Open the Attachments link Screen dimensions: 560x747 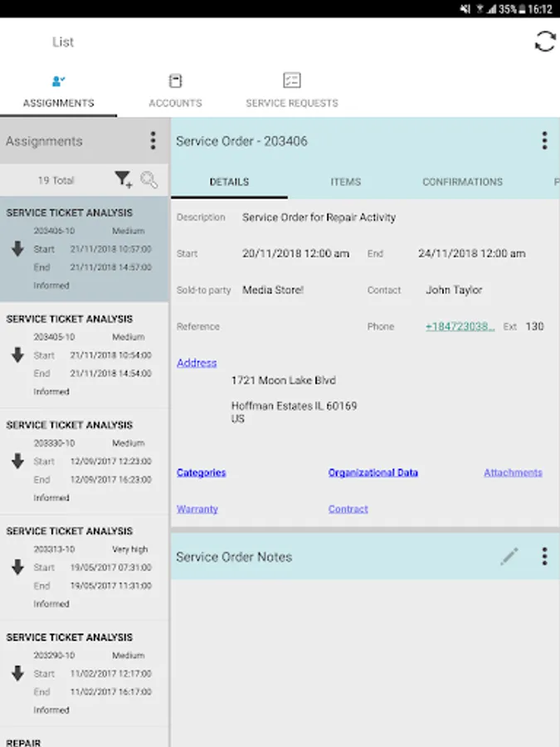[513, 472]
